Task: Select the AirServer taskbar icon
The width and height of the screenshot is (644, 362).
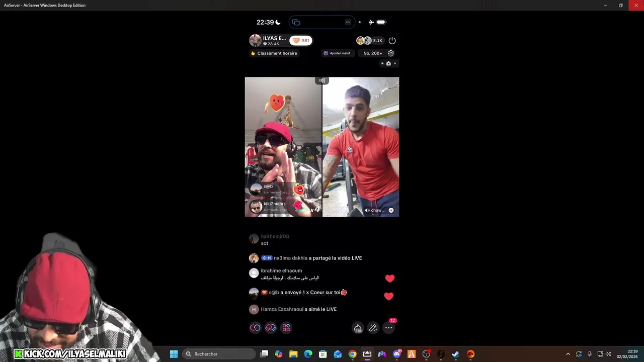Action: coord(367,354)
